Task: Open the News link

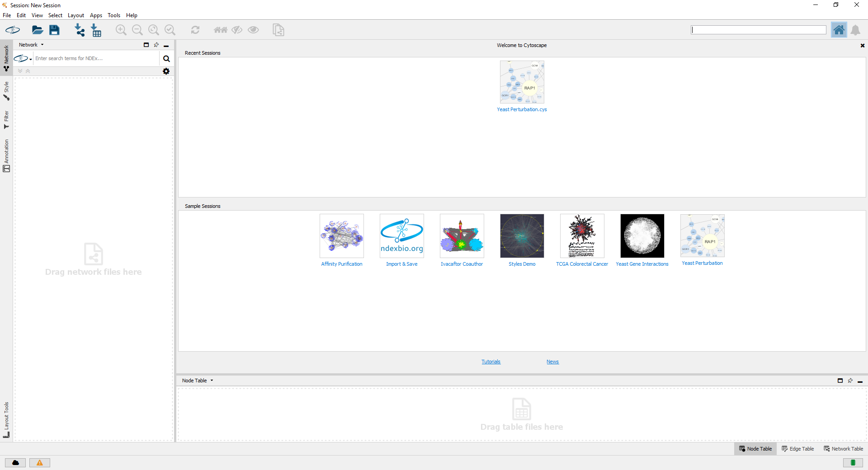Action: coord(552,362)
